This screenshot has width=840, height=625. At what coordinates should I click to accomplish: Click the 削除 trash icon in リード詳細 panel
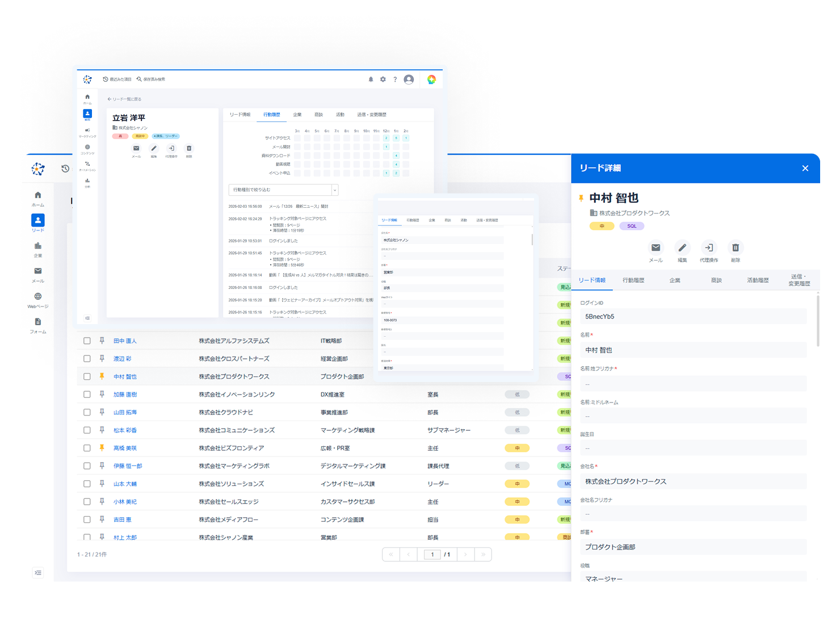735,248
